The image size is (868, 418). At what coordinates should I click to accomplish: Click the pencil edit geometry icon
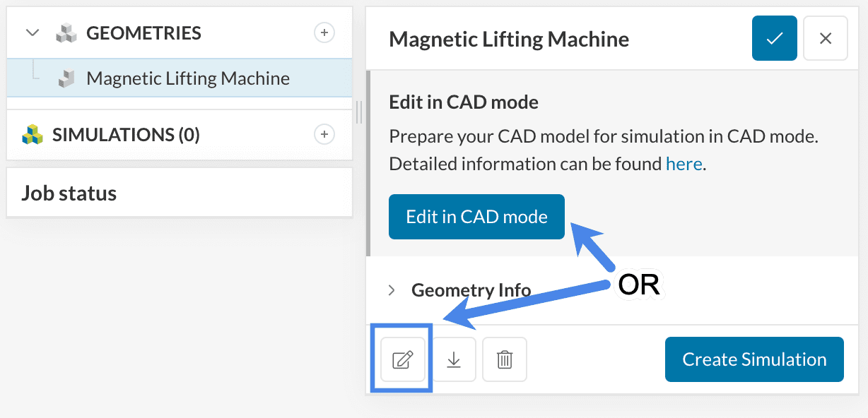402,359
